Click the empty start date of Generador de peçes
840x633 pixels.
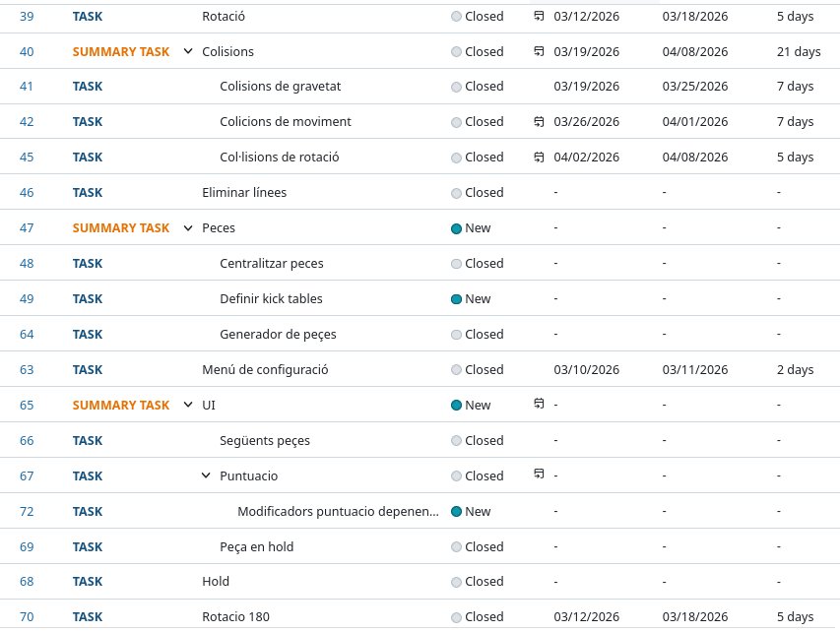[555, 334]
